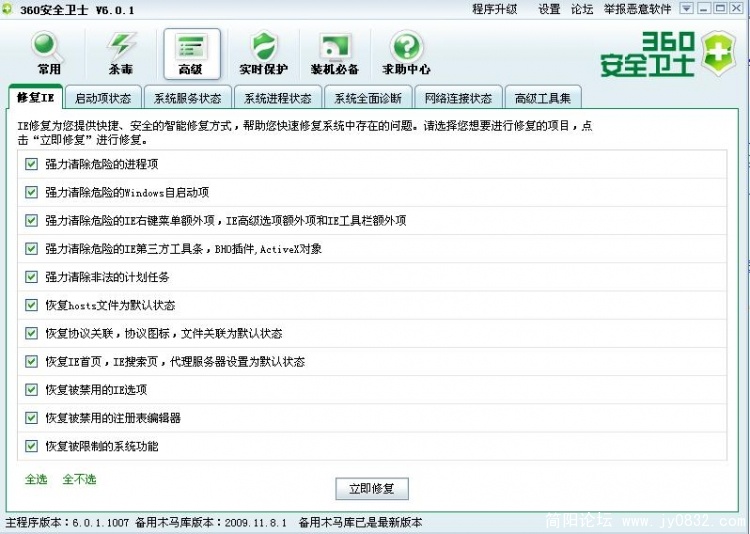Click 举报恶意软件 in title bar
The image size is (750, 534).
[x=637, y=9]
